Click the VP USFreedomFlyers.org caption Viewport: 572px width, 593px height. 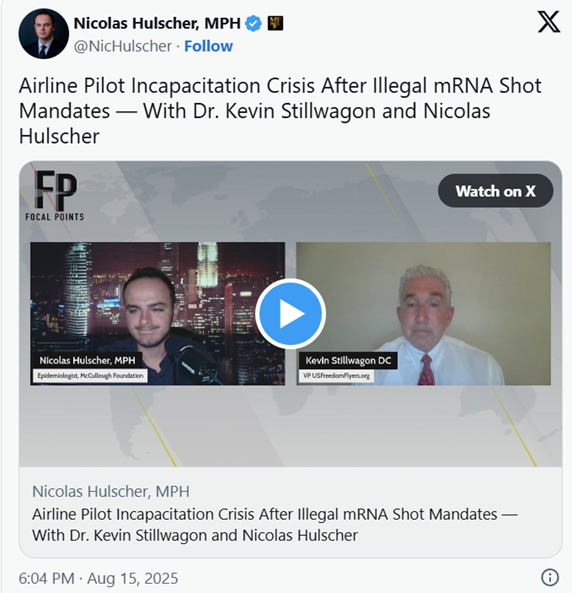pos(336,376)
